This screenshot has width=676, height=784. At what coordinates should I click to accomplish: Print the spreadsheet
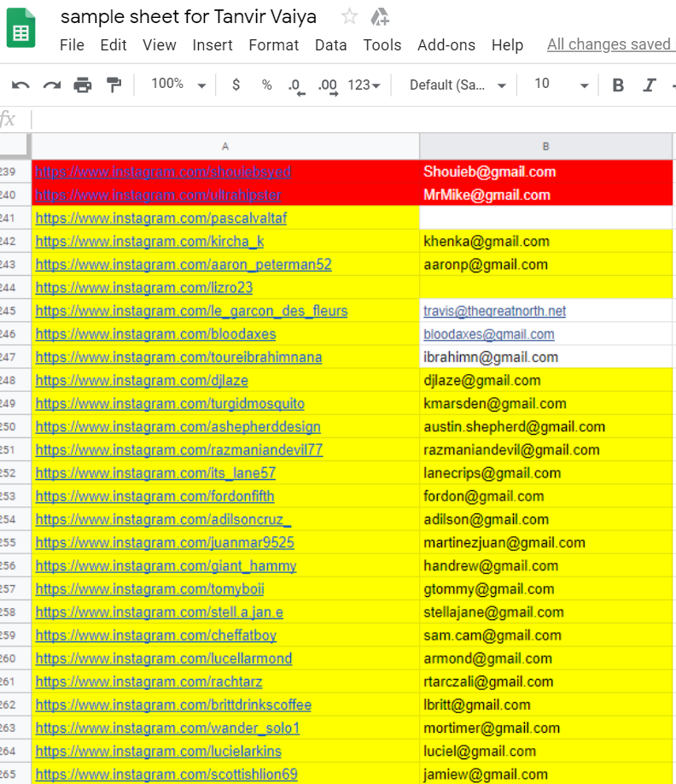pyautogui.click(x=83, y=85)
